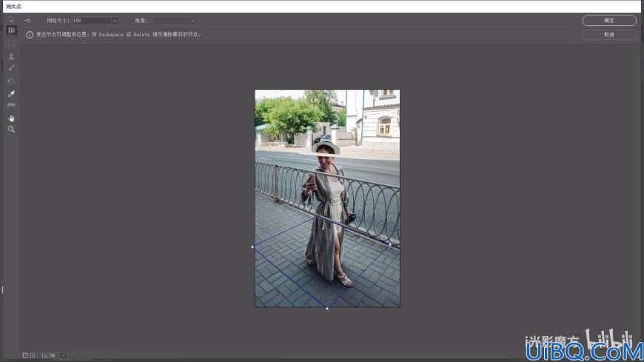This screenshot has height=362, width=644.
Task: Select the Edit Plane arrow tool
Action: tap(11, 20)
